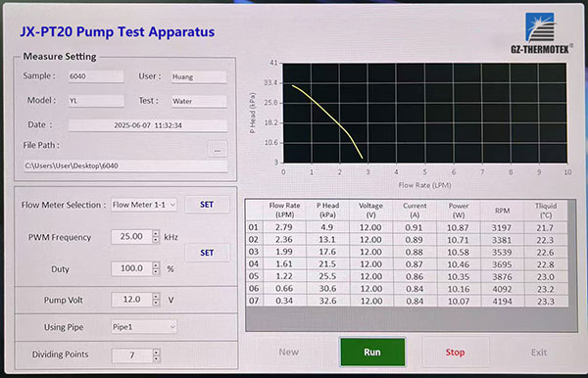588x378 pixels.
Task: Increase Dividing Points with up arrow
Action: pos(157,352)
